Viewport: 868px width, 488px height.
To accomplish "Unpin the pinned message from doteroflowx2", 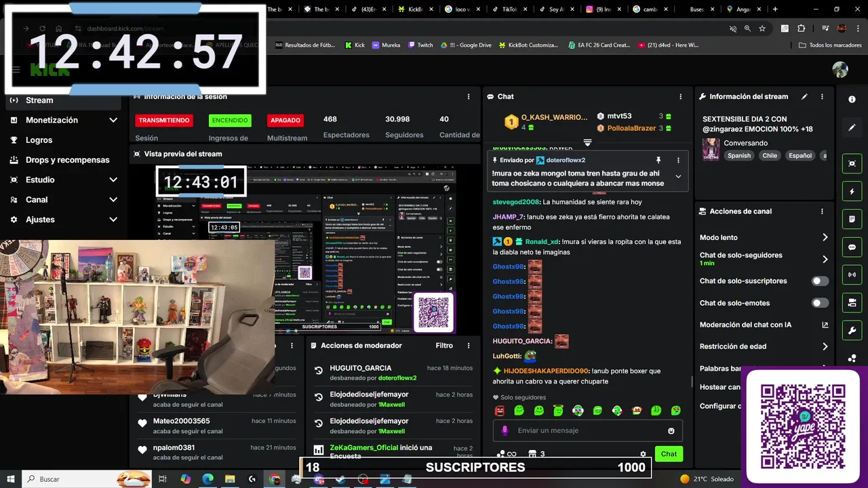I will [658, 160].
